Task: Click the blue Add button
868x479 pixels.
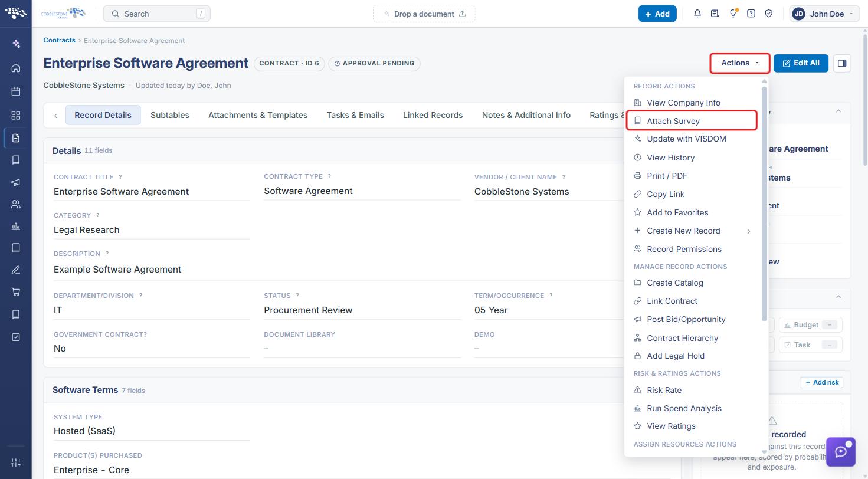Action: click(x=657, y=14)
